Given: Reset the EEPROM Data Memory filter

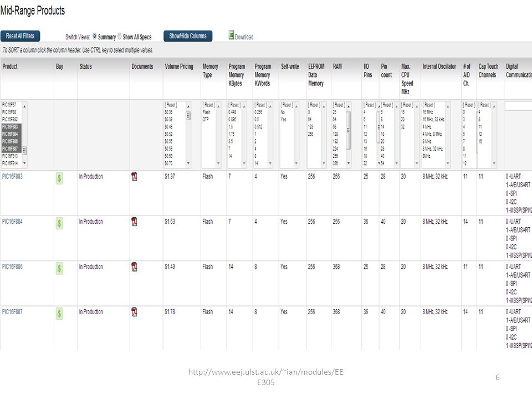Looking at the screenshot, I should (x=314, y=105).
